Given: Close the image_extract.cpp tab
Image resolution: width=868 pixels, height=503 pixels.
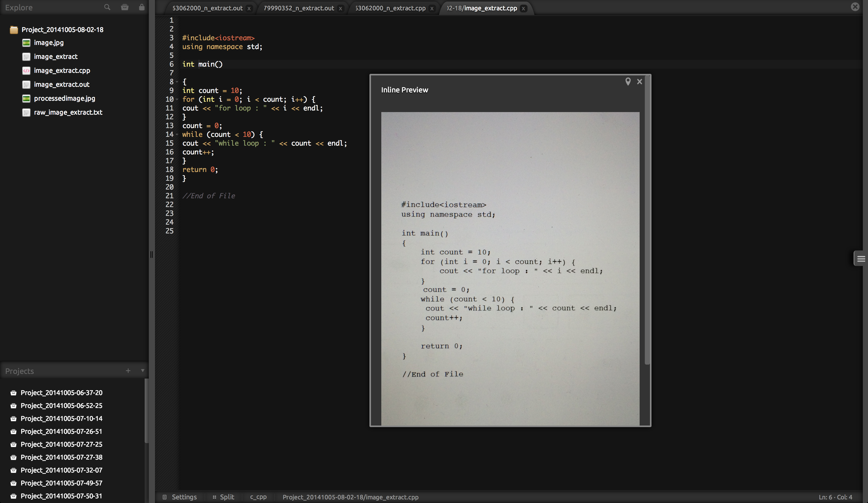Looking at the screenshot, I should tap(523, 9).
